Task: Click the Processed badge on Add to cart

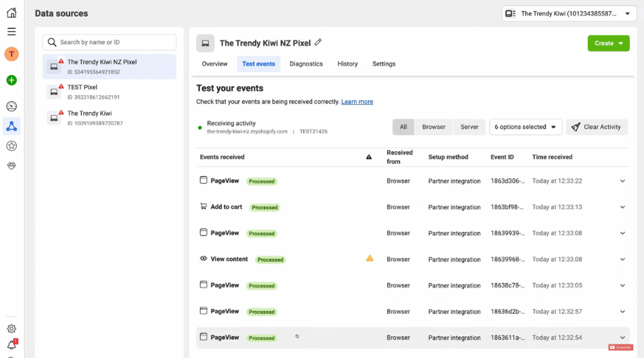Action: [x=265, y=207]
